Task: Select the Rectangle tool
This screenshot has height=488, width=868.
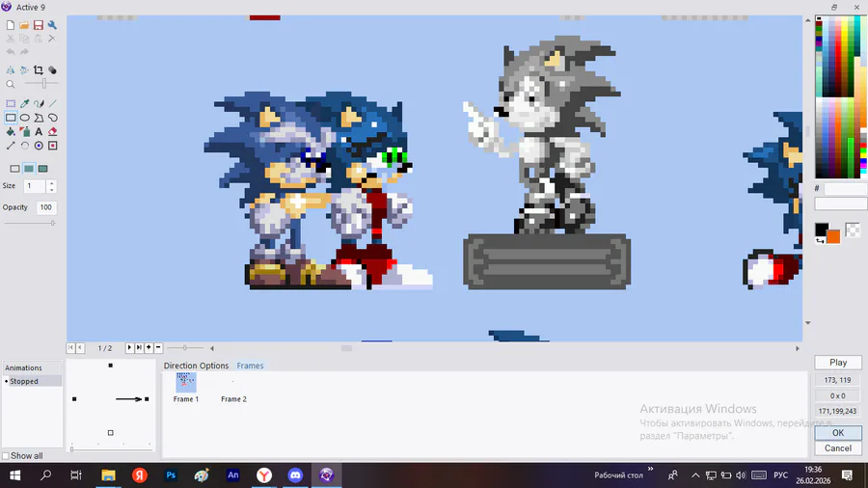Action: [x=11, y=118]
